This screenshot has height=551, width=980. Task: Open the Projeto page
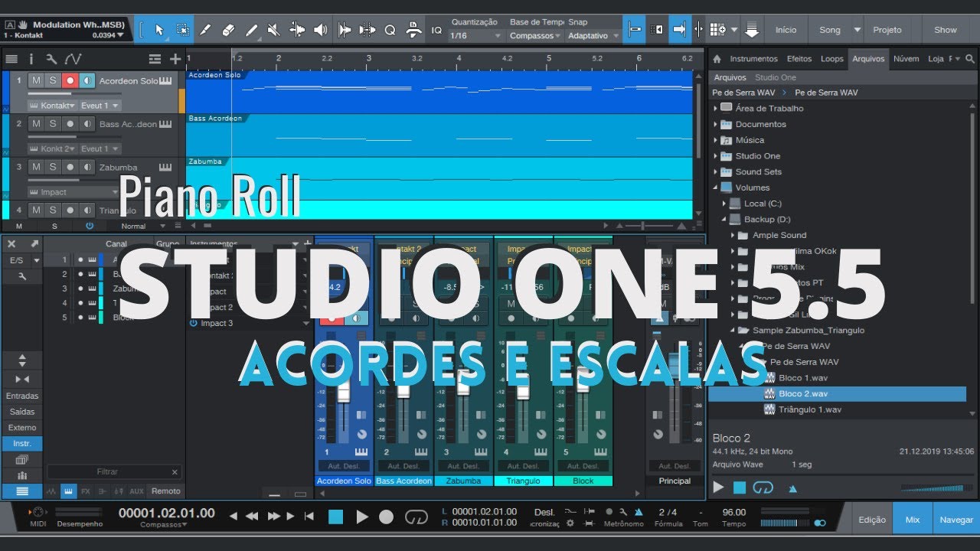tap(887, 30)
